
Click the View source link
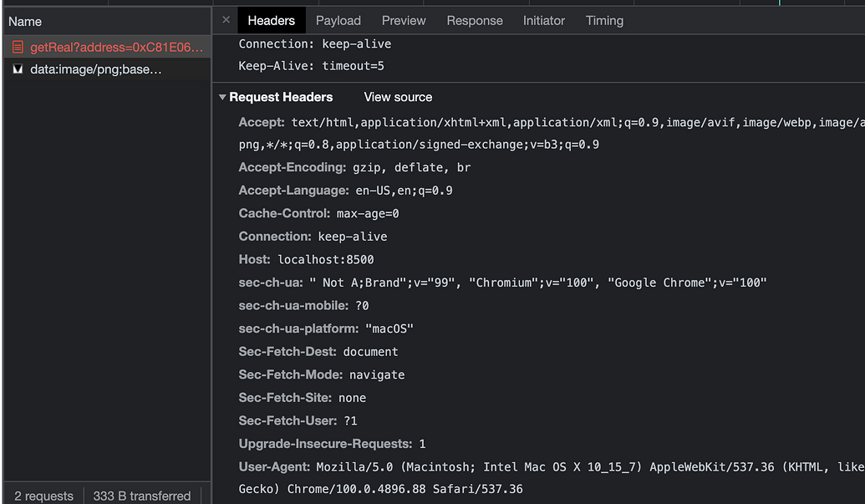pos(398,97)
